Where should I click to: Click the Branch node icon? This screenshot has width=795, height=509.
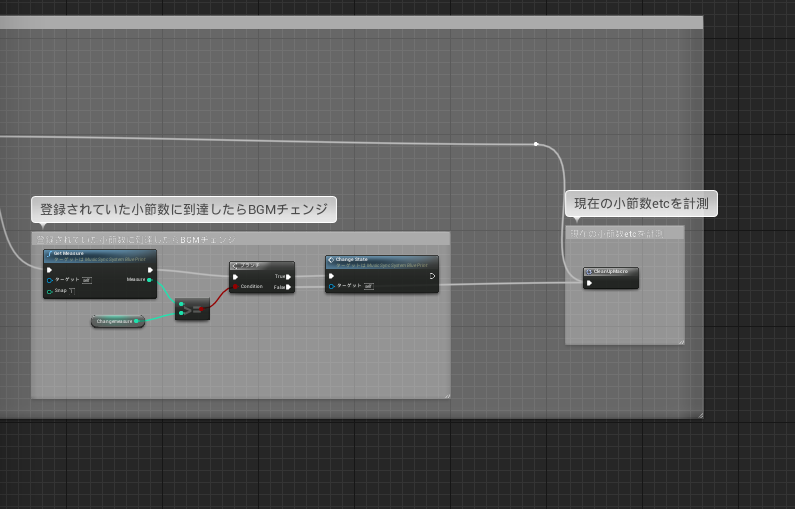[235, 266]
